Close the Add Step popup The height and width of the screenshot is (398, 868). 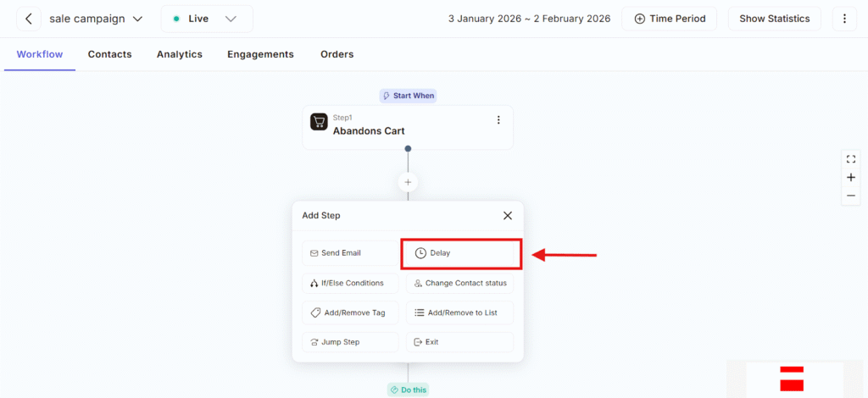pos(508,216)
